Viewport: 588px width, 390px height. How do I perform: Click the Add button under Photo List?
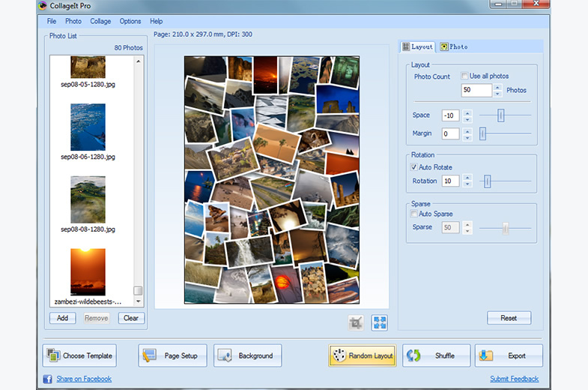coord(62,318)
